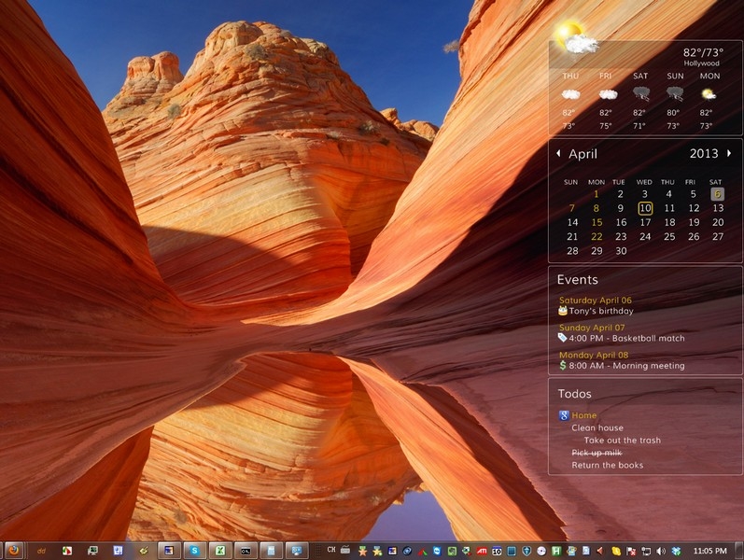Click the red ATI tray icon

click(482, 551)
